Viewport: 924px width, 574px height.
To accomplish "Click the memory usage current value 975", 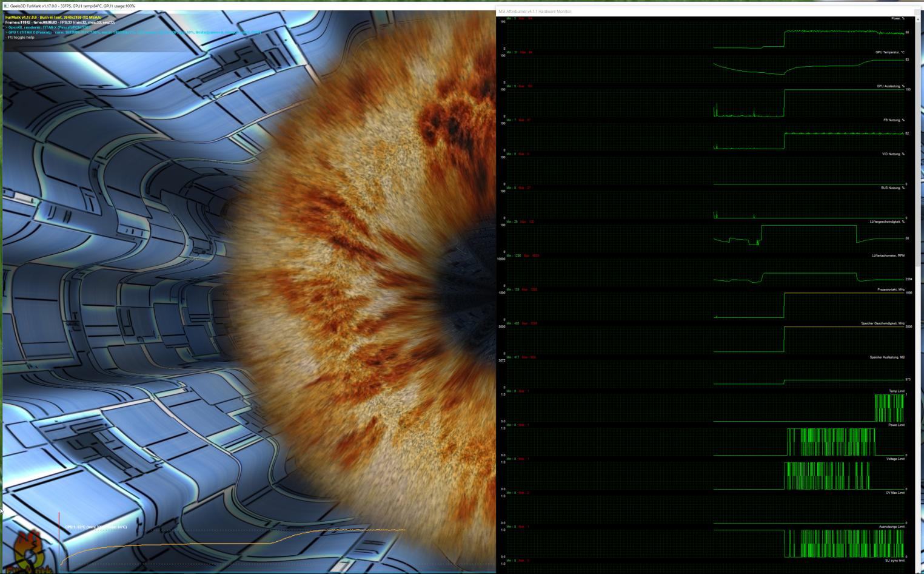I will click(x=908, y=379).
